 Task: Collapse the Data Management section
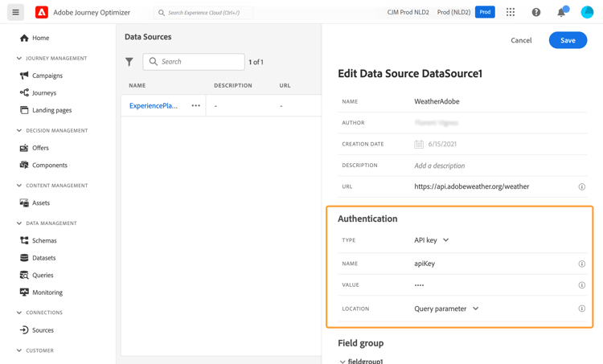pos(19,223)
